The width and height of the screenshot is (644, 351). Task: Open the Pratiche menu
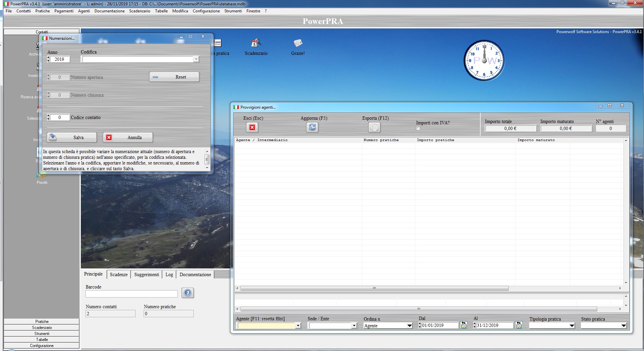pos(43,11)
